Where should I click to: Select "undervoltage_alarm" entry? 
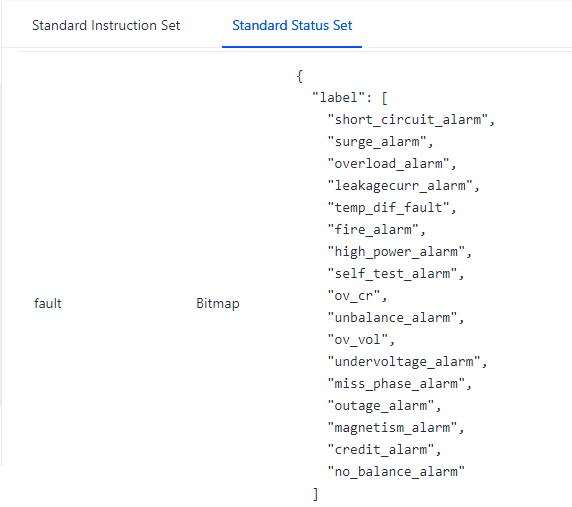click(x=407, y=361)
